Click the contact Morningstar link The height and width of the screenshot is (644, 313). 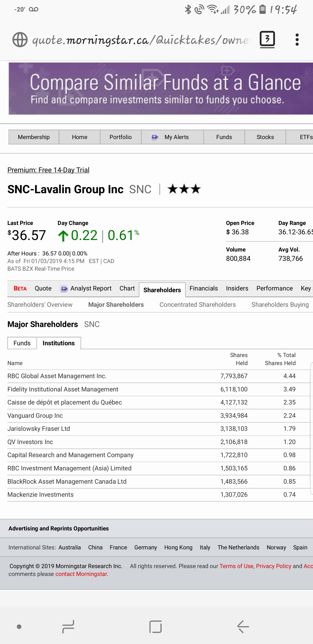click(81, 574)
